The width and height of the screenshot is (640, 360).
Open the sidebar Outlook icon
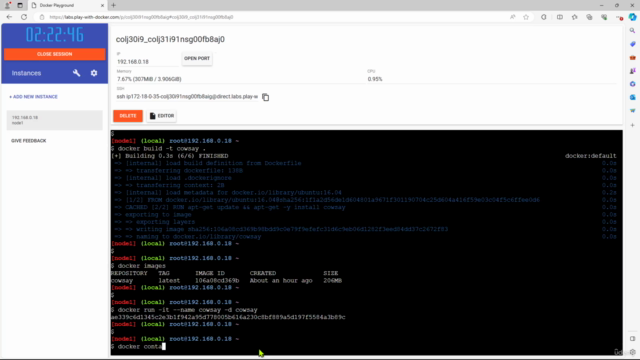[x=633, y=98]
